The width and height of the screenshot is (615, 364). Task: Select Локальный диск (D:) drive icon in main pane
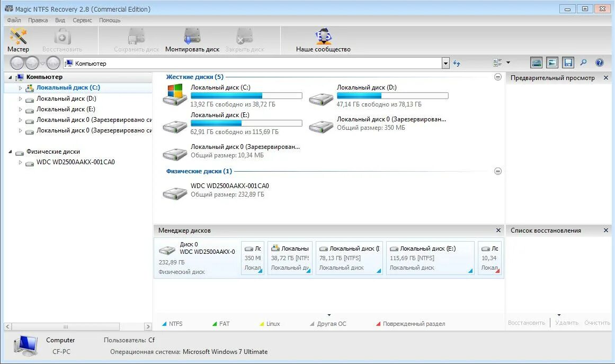tap(321, 99)
